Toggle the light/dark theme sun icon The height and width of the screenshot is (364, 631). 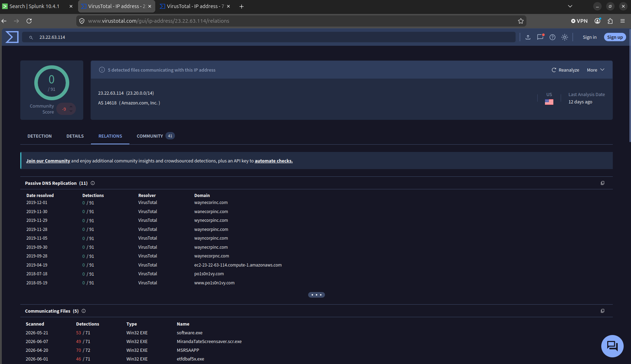pos(565,37)
